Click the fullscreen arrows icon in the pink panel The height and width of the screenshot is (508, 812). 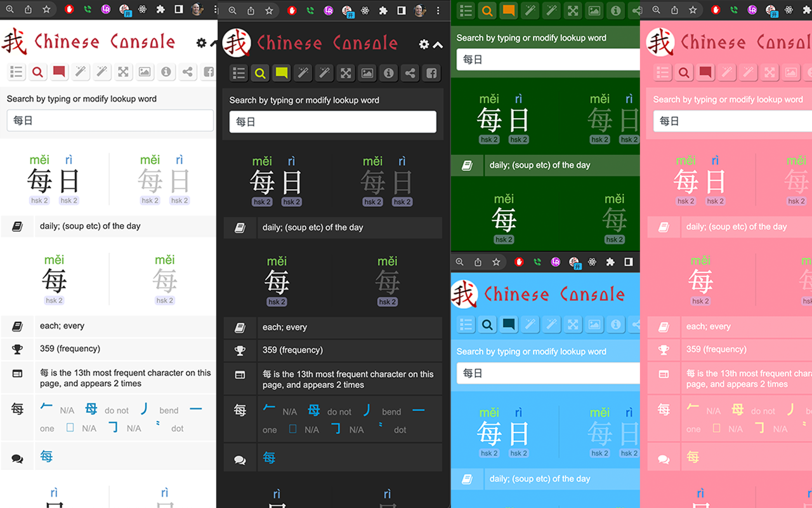coord(769,73)
